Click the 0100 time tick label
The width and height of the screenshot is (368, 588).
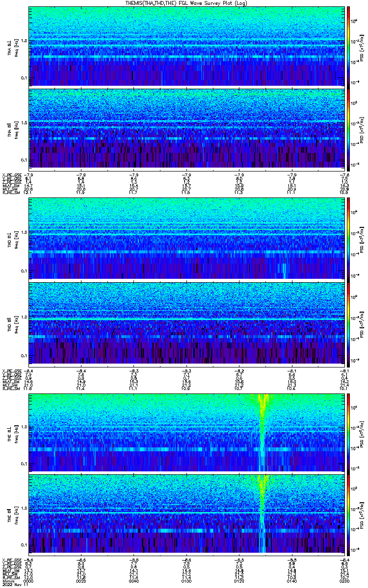[x=186, y=582]
